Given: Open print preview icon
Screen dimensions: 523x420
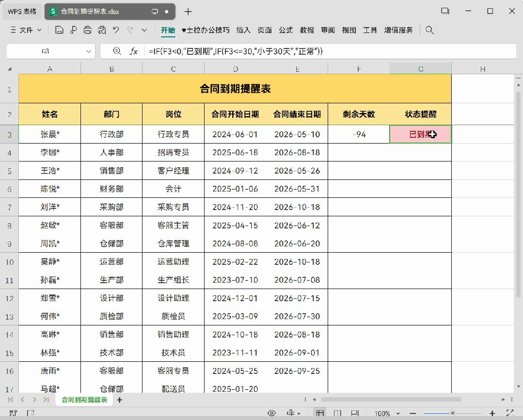Looking at the screenshot, I should pos(102,30).
